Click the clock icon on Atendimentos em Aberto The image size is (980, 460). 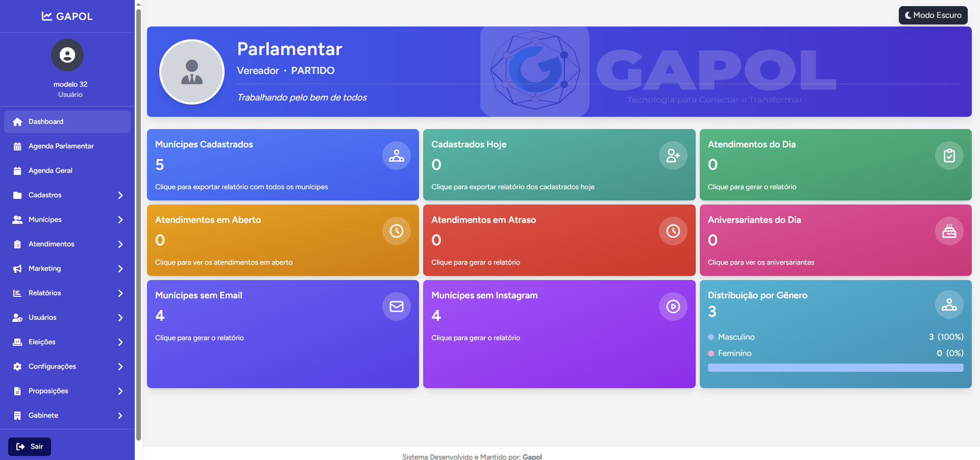(396, 231)
